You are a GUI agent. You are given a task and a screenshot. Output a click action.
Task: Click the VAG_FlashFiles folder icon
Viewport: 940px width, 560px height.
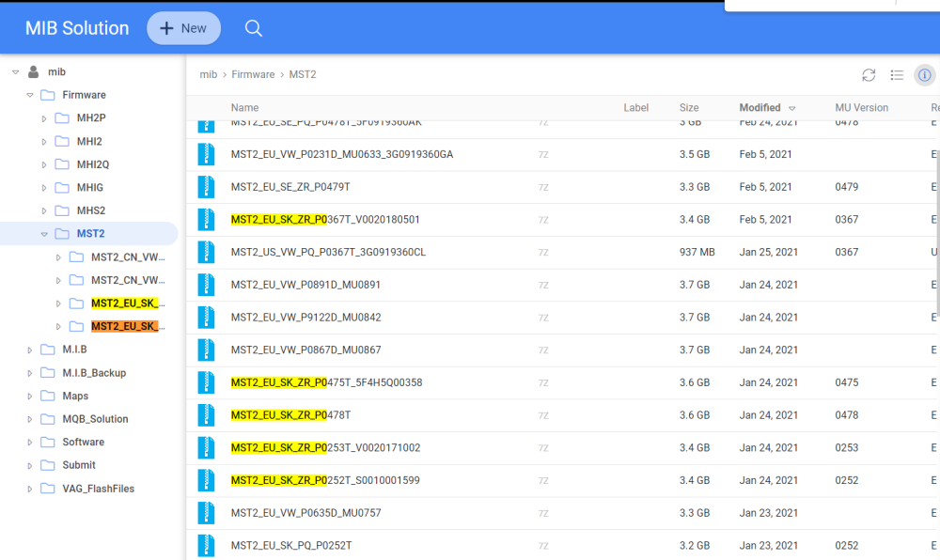[x=47, y=489]
